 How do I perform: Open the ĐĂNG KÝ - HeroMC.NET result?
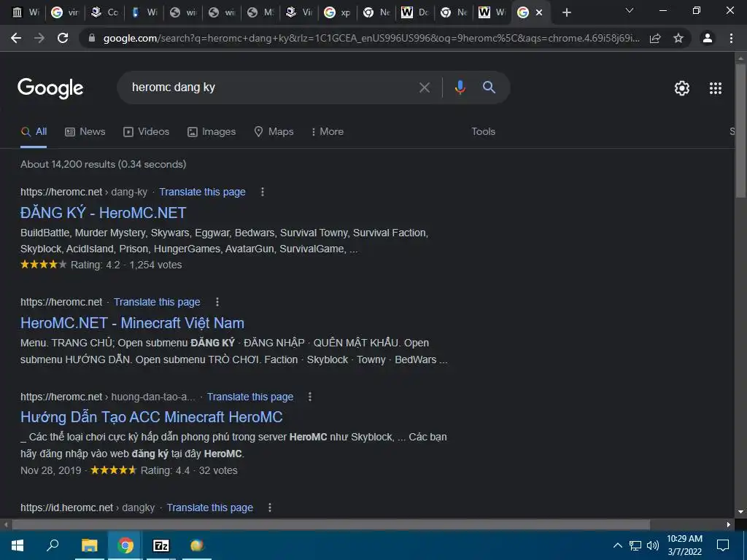(x=104, y=213)
